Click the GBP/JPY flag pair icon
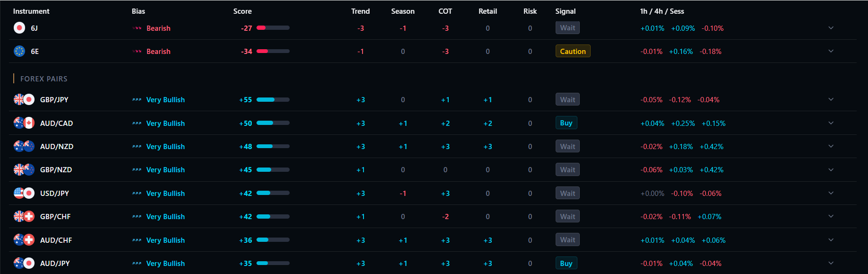 (x=24, y=99)
